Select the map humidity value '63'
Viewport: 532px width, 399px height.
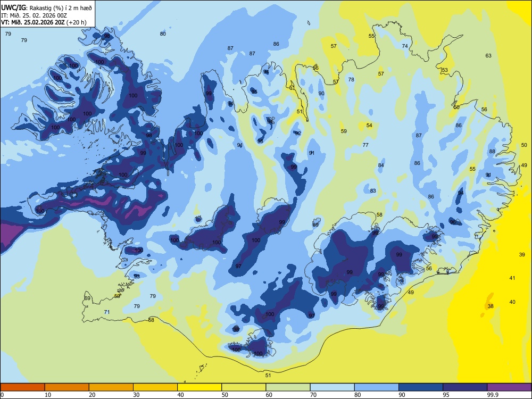pyautogui.click(x=488, y=56)
